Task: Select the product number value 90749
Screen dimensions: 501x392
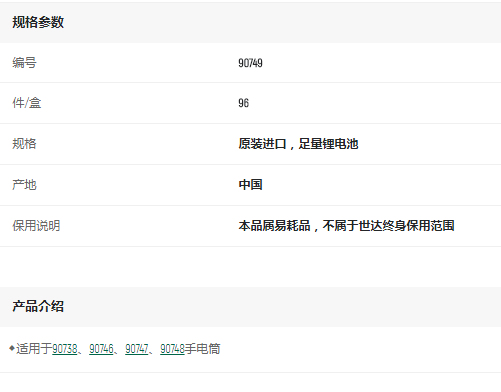Action: [250, 63]
